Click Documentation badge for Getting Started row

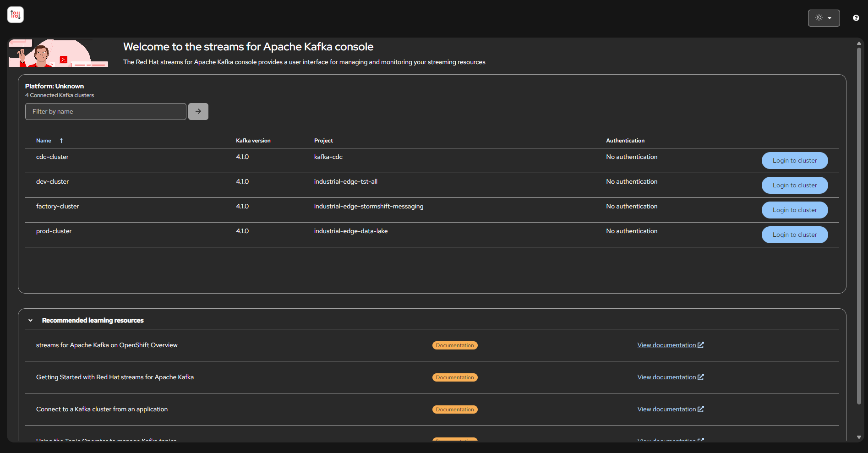click(455, 377)
